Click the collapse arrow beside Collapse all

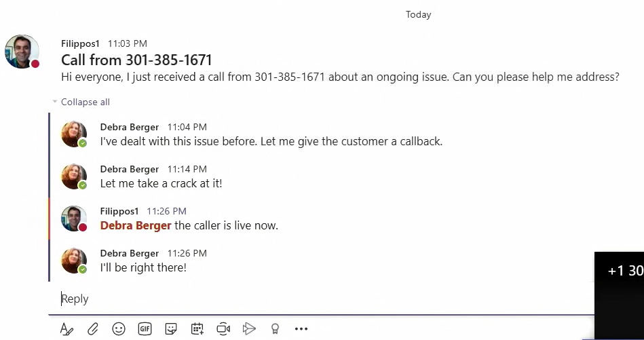[x=54, y=101]
